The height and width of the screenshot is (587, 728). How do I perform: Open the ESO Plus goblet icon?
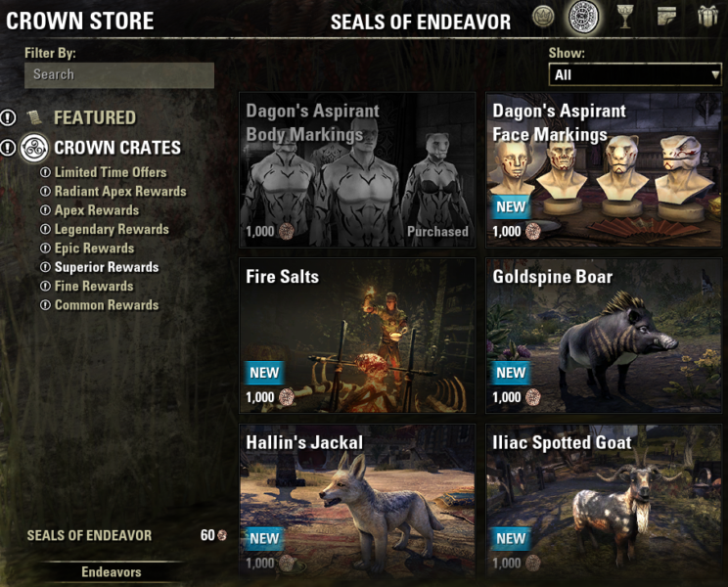click(x=624, y=18)
